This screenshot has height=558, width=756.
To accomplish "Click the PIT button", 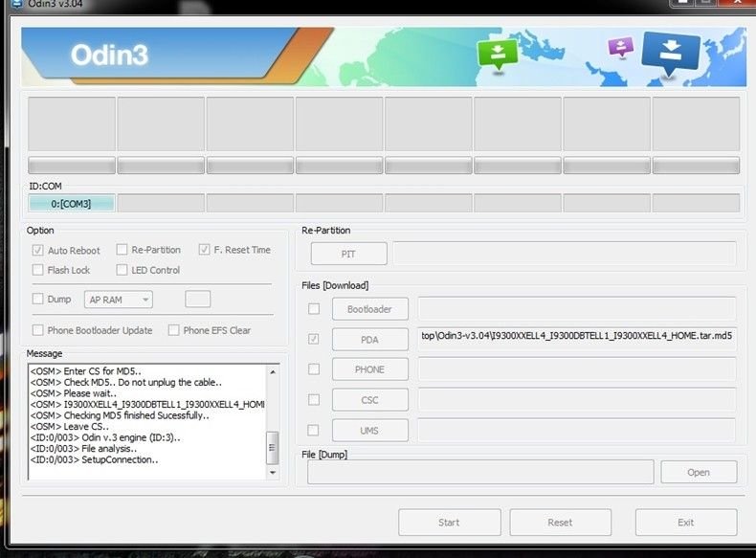I will coord(348,254).
